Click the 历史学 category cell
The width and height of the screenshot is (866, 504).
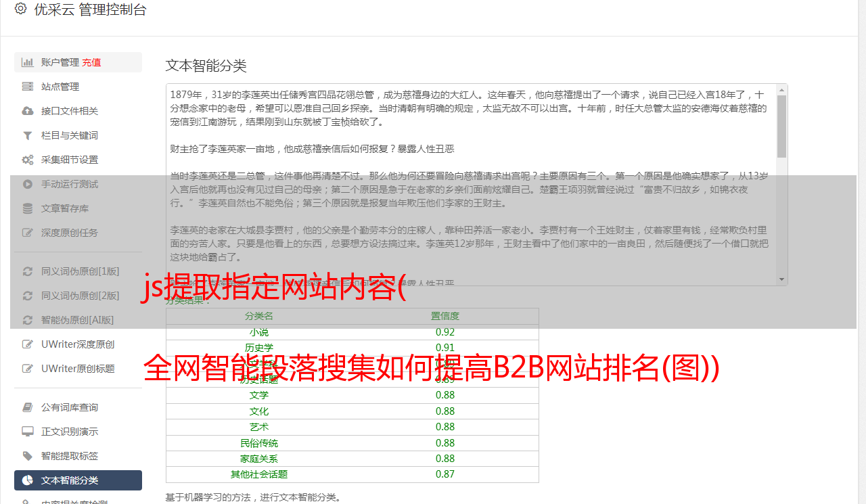click(259, 348)
